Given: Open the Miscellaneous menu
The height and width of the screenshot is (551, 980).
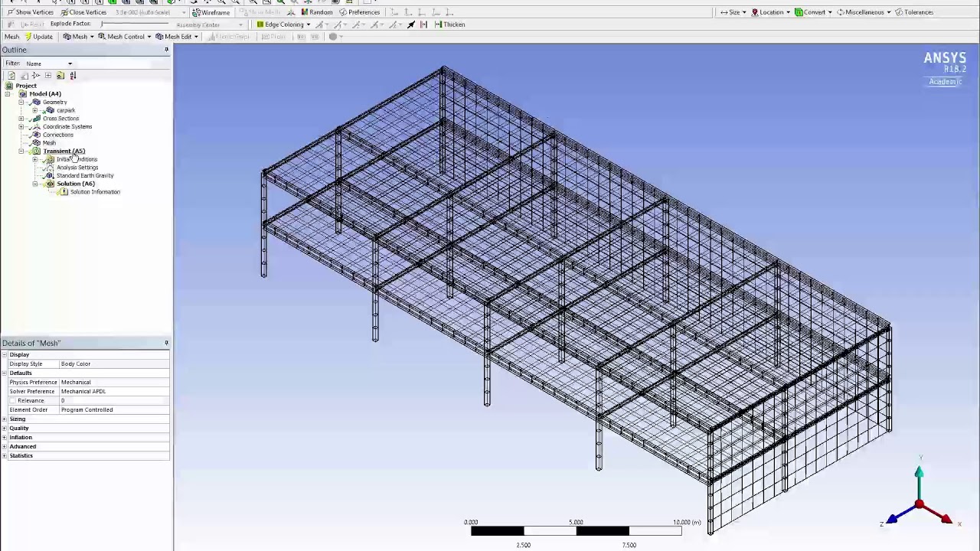Looking at the screenshot, I should (864, 12).
